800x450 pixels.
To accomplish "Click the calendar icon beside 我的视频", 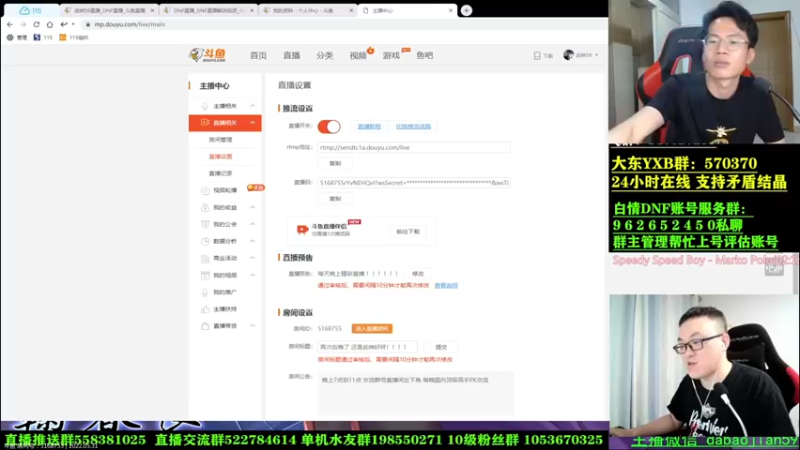I will 205,275.
